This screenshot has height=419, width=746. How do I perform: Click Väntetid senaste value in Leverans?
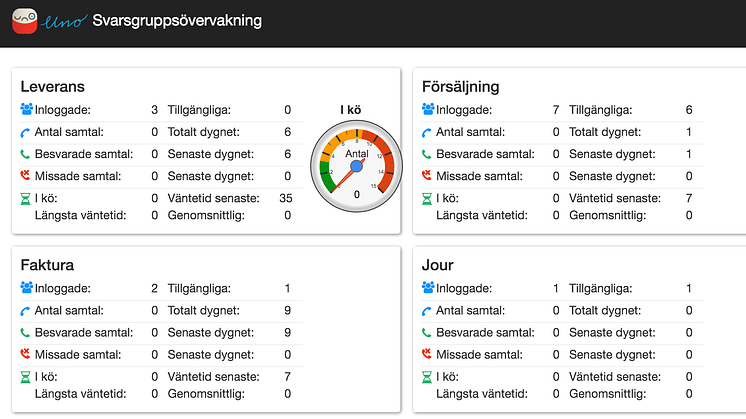point(285,198)
